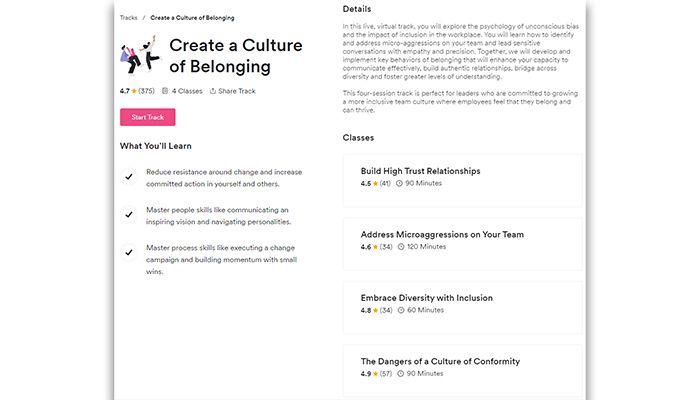The width and height of the screenshot is (700, 400).
Task: Click the checkmark beside Master process skills
Action: click(x=128, y=252)
